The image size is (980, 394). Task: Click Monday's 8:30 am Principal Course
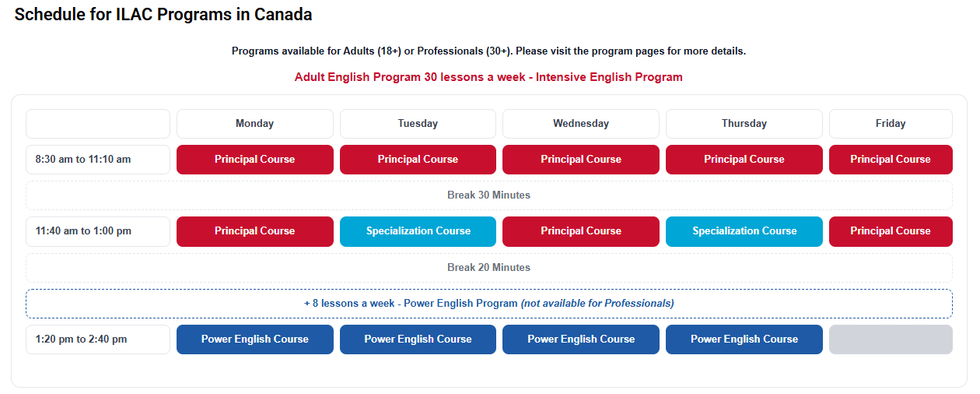254,160
